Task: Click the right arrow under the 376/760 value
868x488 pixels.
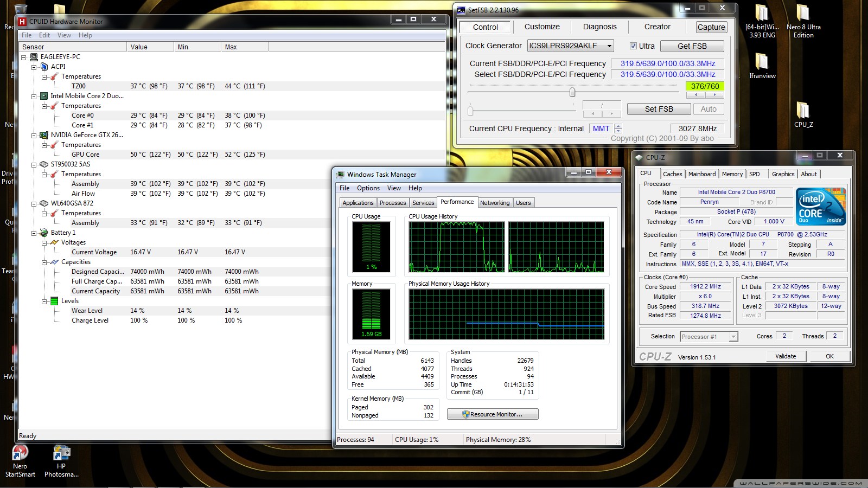Action: coord(715,95)
